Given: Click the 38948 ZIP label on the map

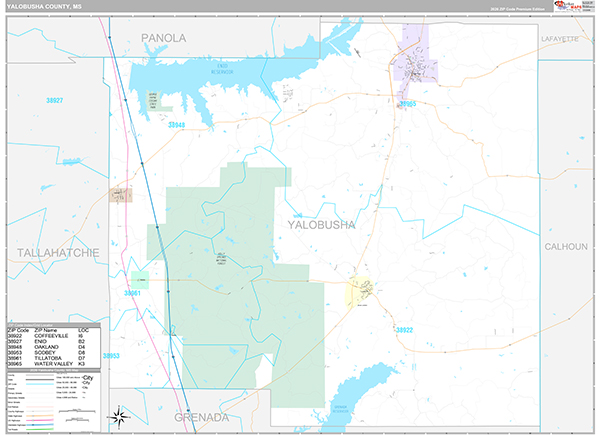Looking at the screenshot, I should [177, 125].
